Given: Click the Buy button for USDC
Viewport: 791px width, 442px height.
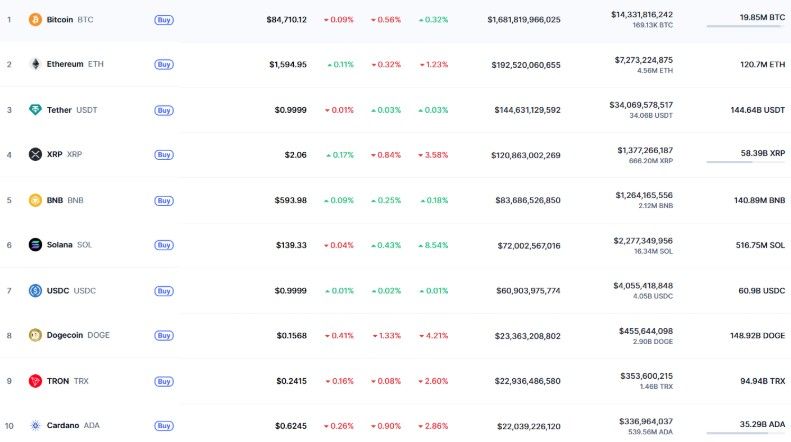Looking at the screenshot, I should (x=164, y=291).
